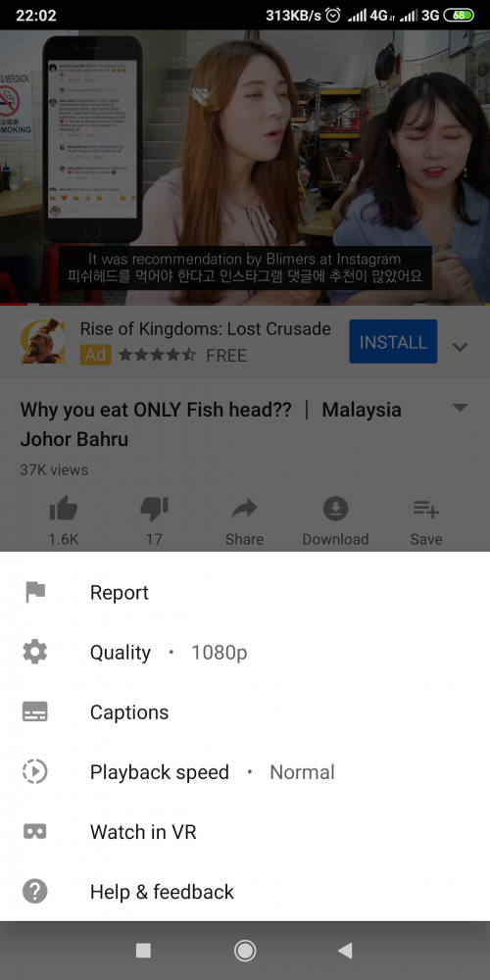Open the Quality gear icon
490x980 pixels.
[35, 652]
